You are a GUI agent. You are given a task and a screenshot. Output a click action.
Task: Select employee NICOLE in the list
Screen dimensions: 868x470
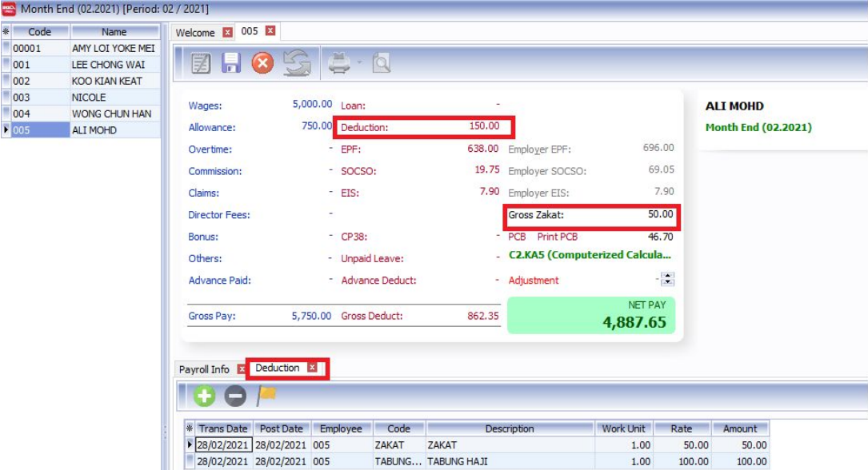coord(89,98)
